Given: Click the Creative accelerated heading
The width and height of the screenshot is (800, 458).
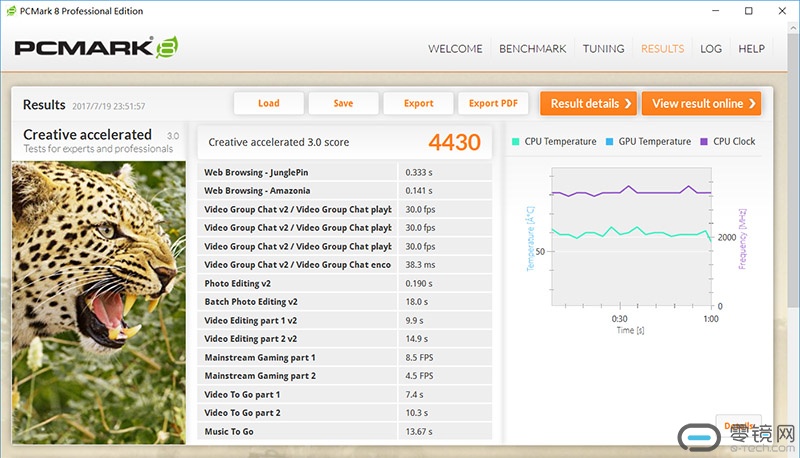Looking at the screenshot, I should [x=87, y=135].
